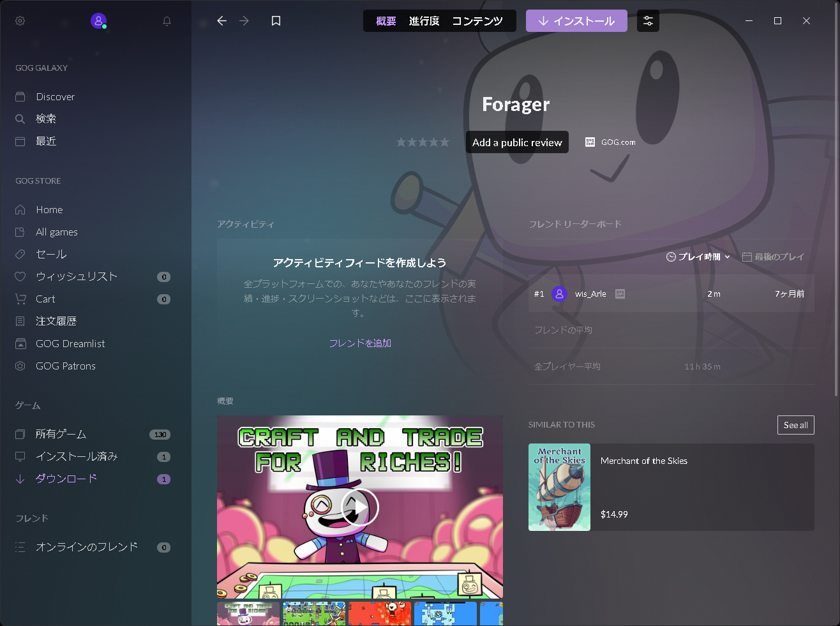Click See all similar games
Screen dimensions: 840x626
pos(796,425)
